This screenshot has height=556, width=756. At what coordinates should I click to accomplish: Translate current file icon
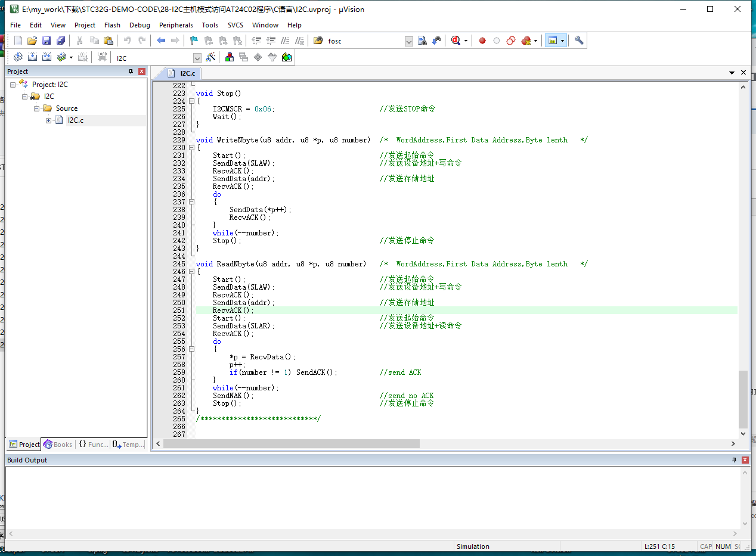point(18,57)
